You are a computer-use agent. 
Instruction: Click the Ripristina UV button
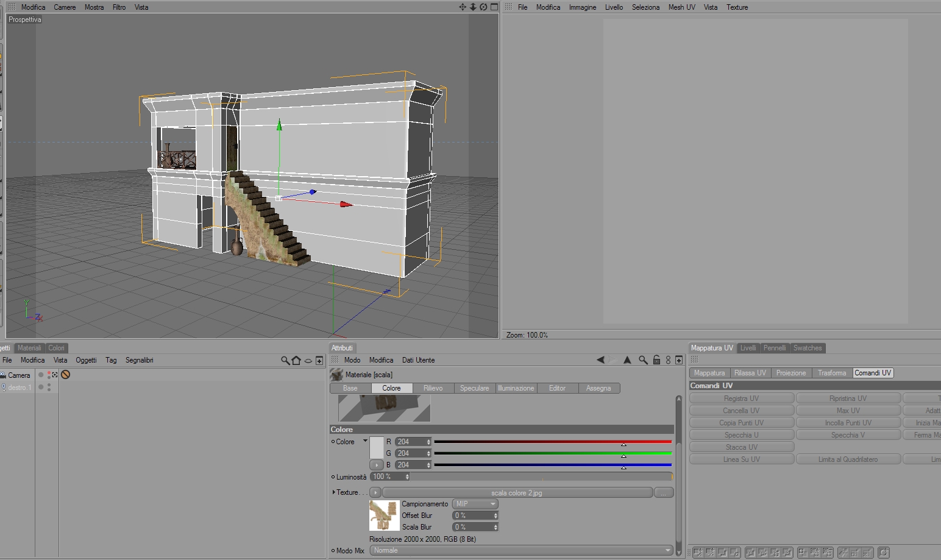point(848,399)
